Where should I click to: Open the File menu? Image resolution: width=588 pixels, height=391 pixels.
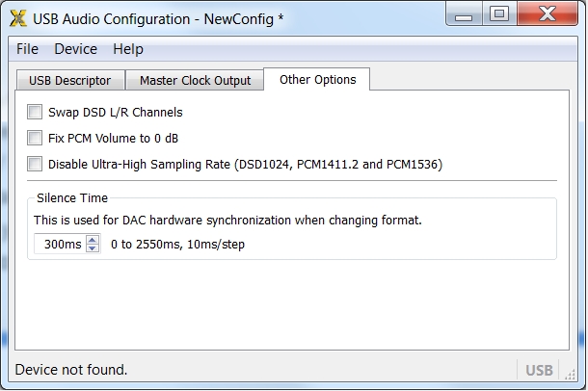click(27, 49)
